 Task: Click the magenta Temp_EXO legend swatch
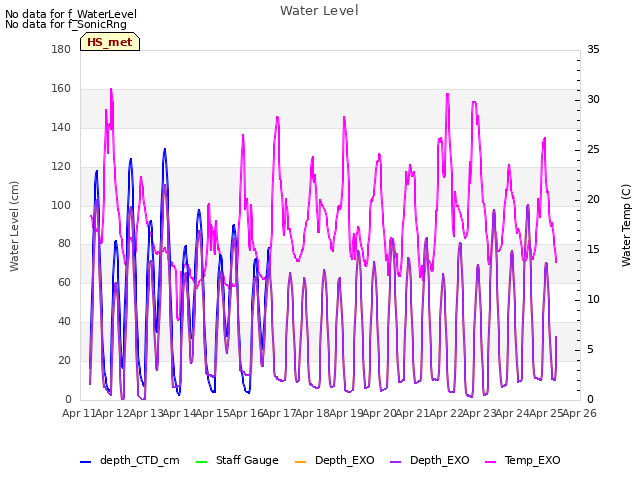(490, 462)
